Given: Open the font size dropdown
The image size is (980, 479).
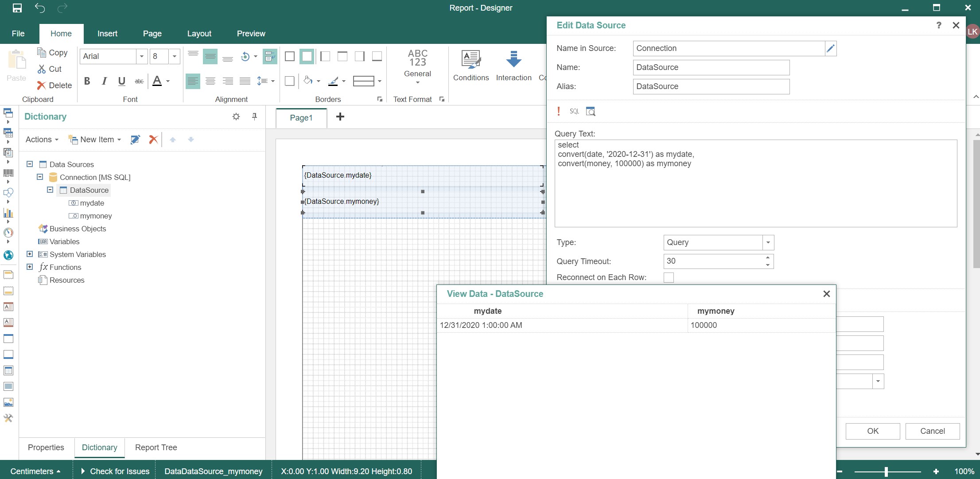Looking at the screenshot, I should [x=175, y=56].
